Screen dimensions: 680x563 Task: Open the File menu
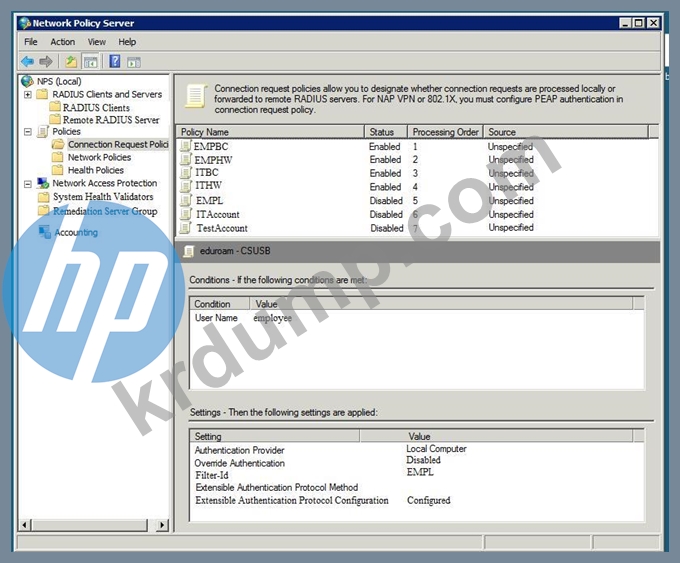[x=30, y=42]
